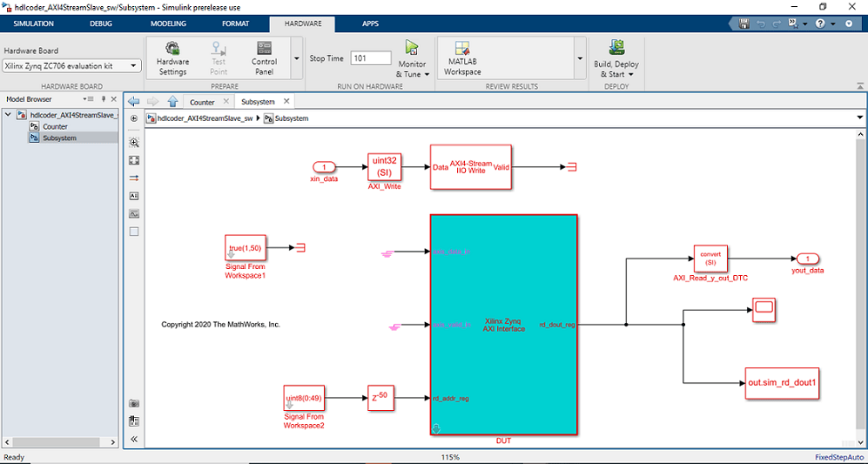Click the Monitor & Tune run icon

click(x=412, y=48)
